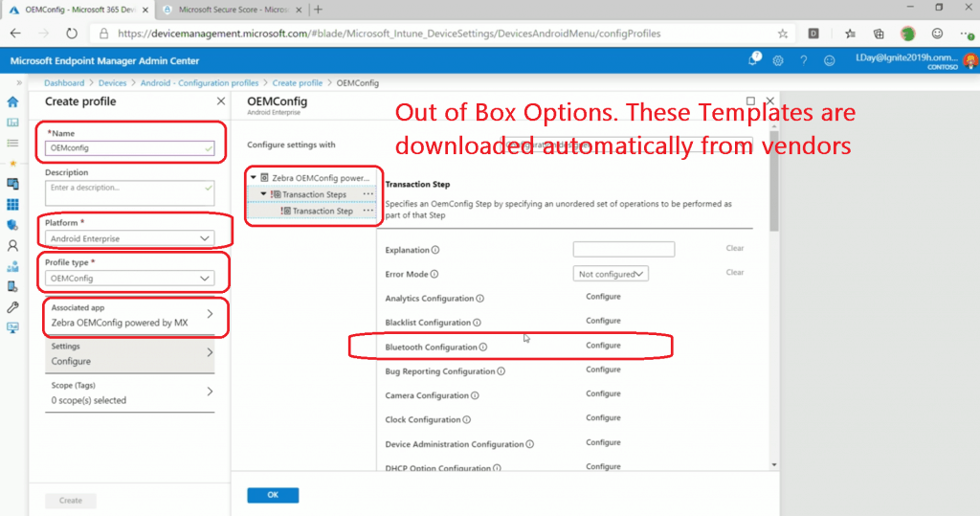The width and height of the screenshot is (980, 516).
Task: Open portal settings gear in header
Action: 778,60
